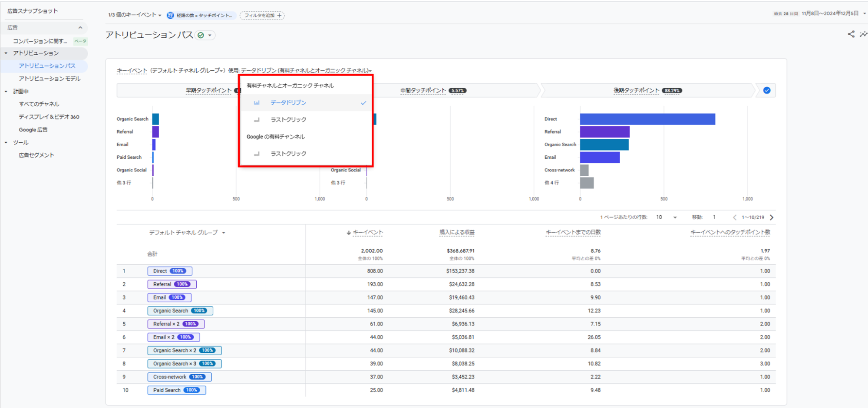Click the Referral × 2 path chip
The width and height of the screenshot is (868, 408).
[176, 324]
